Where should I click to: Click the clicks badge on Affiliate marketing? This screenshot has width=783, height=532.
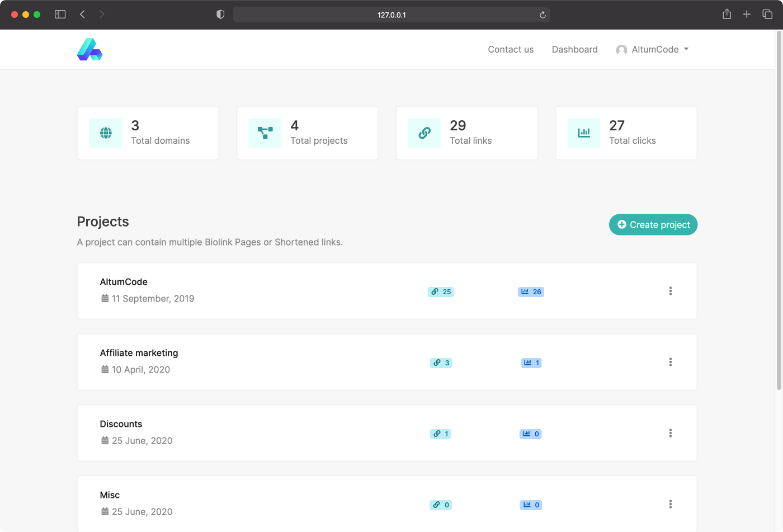pos(531,363)
